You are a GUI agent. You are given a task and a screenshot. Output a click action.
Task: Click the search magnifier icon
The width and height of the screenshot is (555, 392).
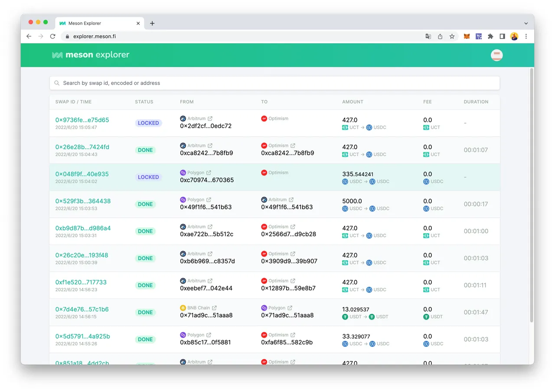[x=57, y=83]
